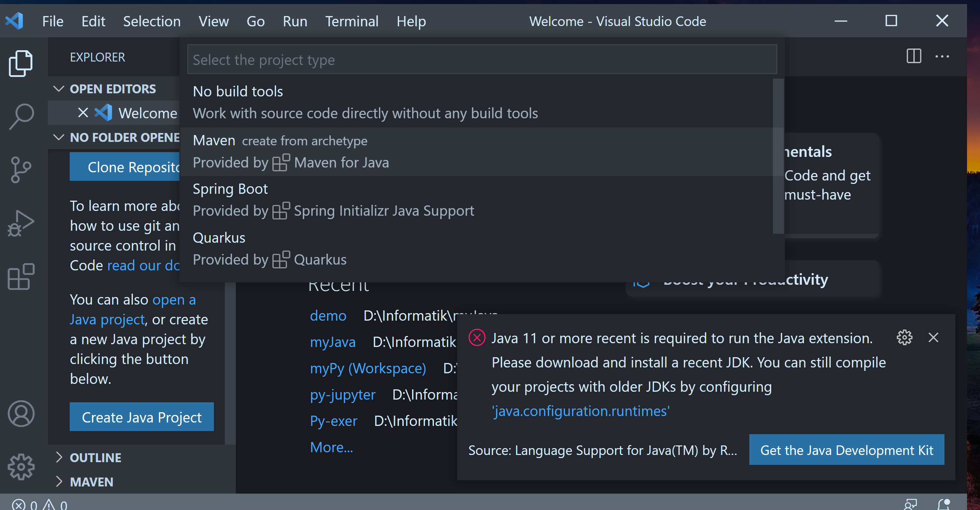Dismiss the Java 11 error notification
980x510 pixels.
tap(934, 337)
